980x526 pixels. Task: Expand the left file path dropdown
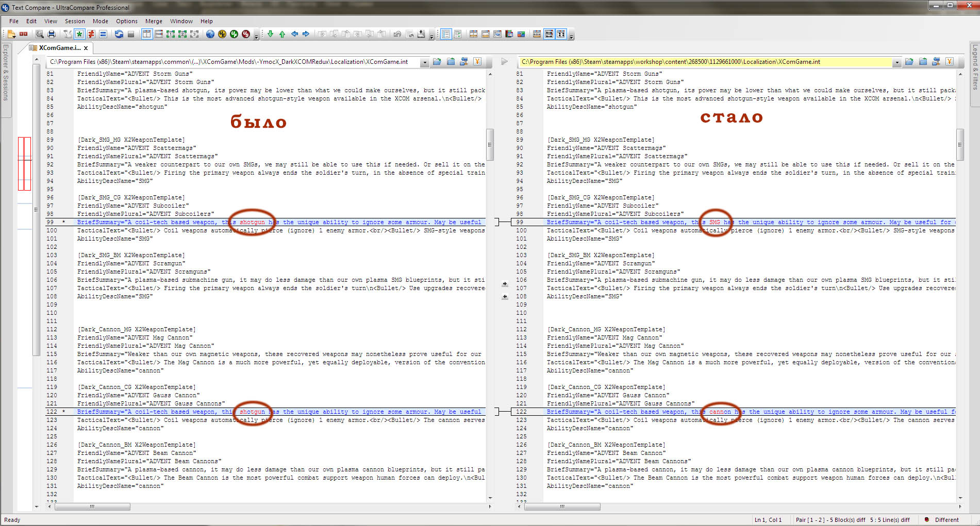425,62
